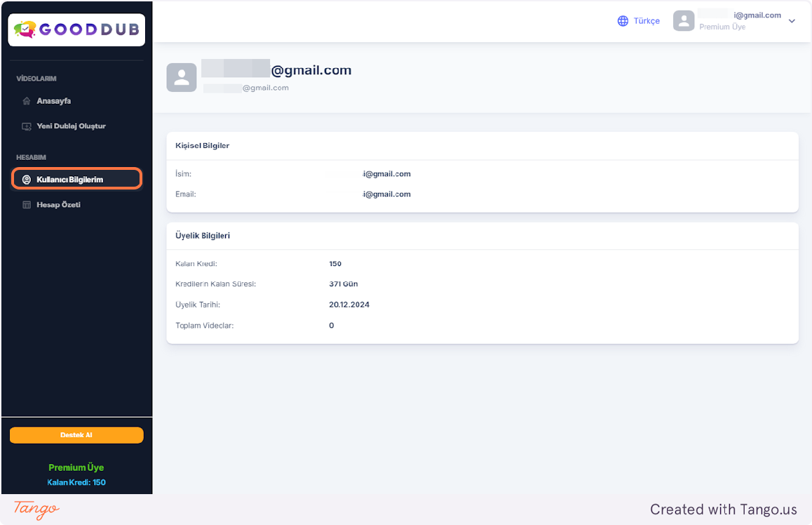Viewport: 812px width, 525px height.
Task: Click the table icon beside Hesap Özeti
Action: click(27, 205)
